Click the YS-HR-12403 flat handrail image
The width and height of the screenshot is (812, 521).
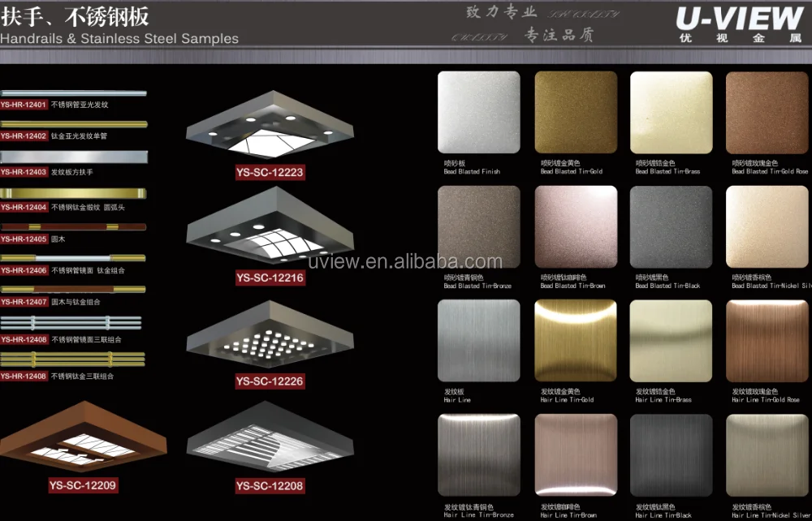73,157
